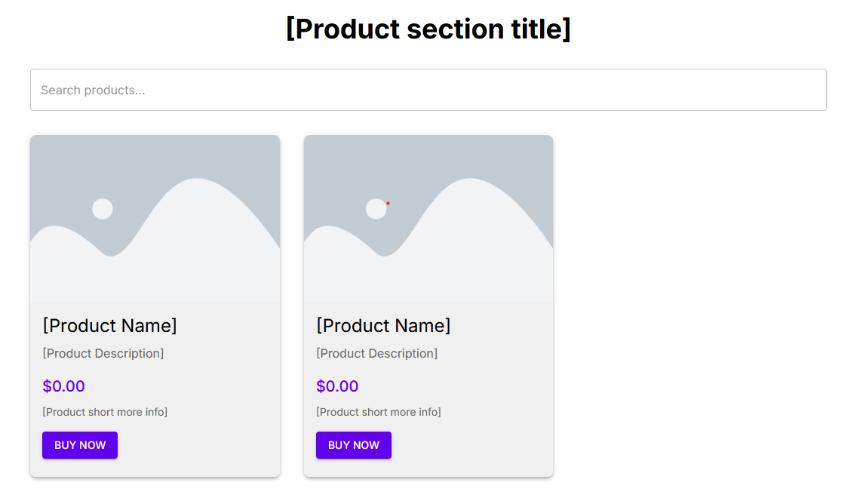Click the search products input field
Image resolution: width=860 pixels, height=504 pixels.
(x=428, y=90)
